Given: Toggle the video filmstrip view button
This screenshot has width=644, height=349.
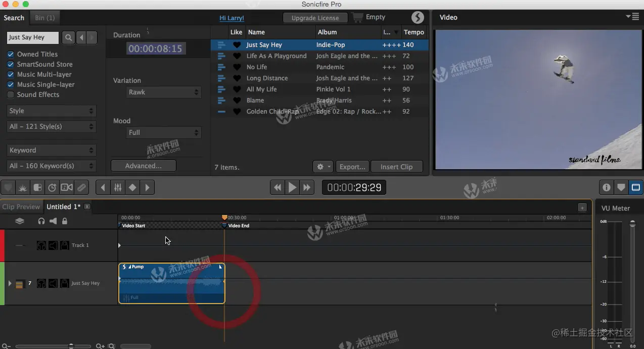Looking at the screenshot, I should (x=636, y=187).
